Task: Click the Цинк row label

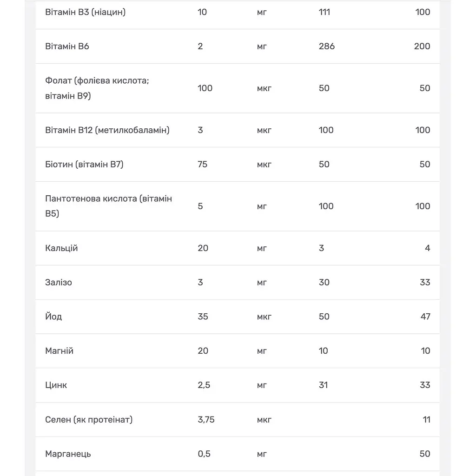Action: tap(56, 385)
